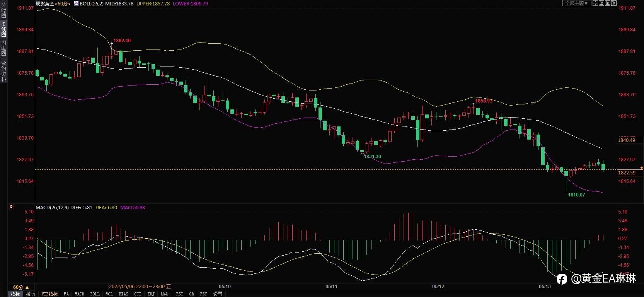Open indicator 设置 settings
This screenshot has width=644, height=297.
click(x=218, y=294)
